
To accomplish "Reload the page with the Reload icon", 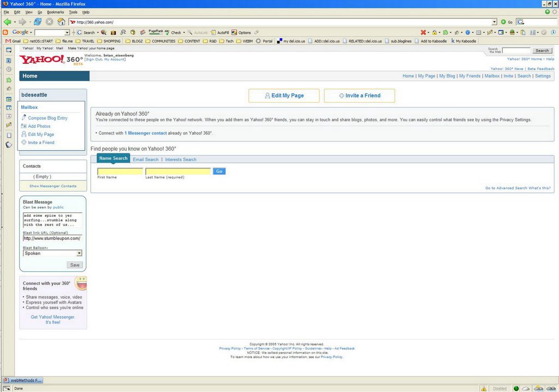I will click(x=38, y=22).
